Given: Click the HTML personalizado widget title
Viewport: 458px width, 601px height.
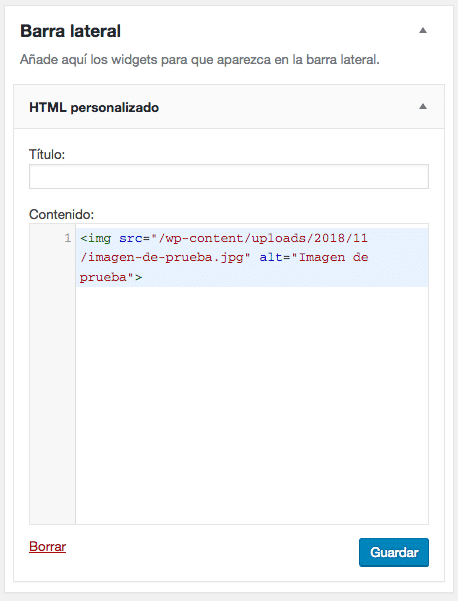Looking at the screenshot, I should click(94, 107).
